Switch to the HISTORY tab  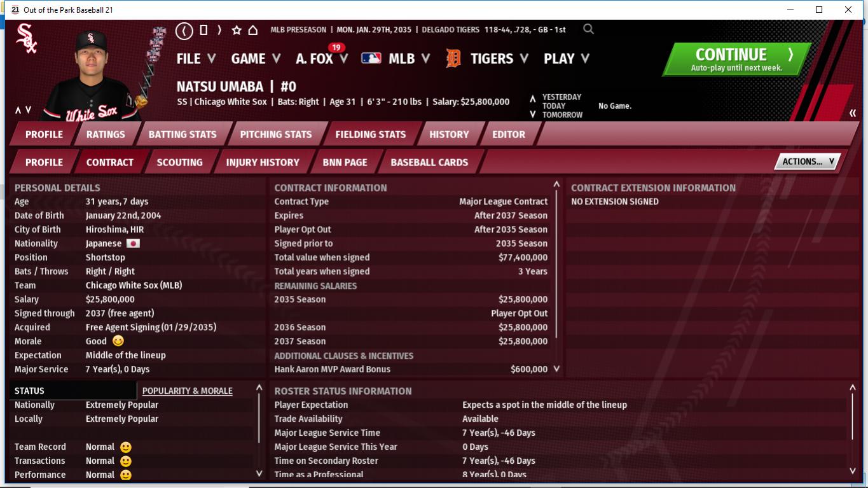[x=449, y=134]
